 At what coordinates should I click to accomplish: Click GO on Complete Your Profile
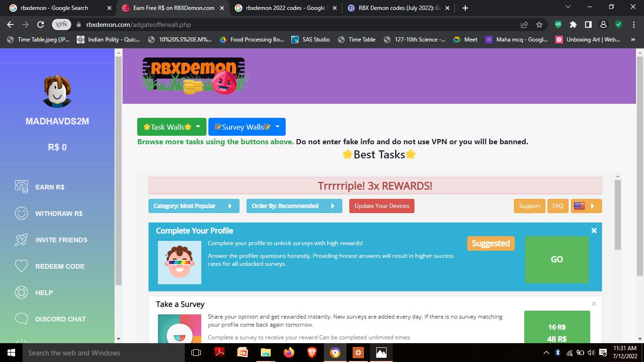click(557, 259)
